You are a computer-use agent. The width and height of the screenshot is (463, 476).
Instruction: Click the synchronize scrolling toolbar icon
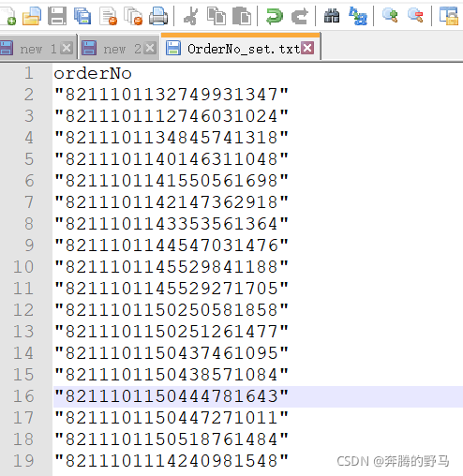pyautogui.click(x=448, y=16)
